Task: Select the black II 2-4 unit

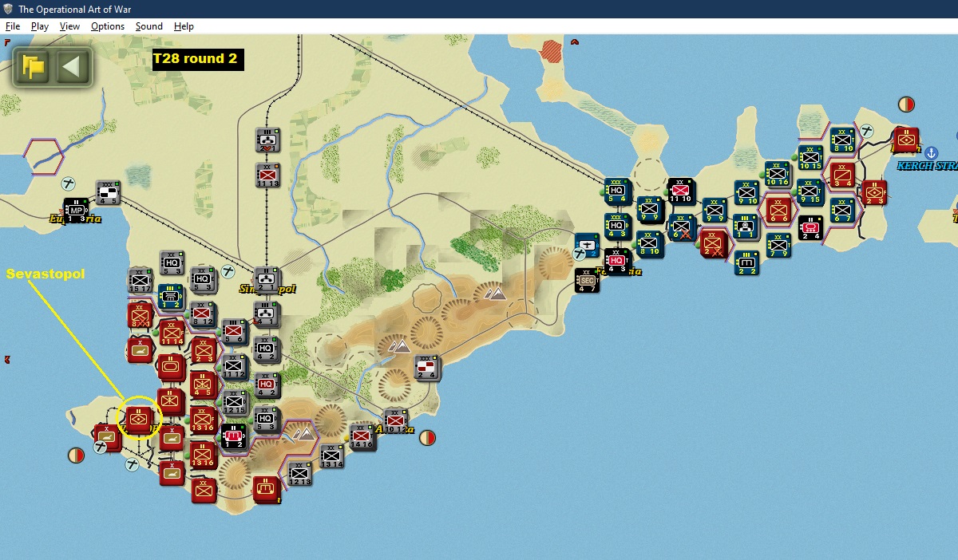Action: (810, 227)
